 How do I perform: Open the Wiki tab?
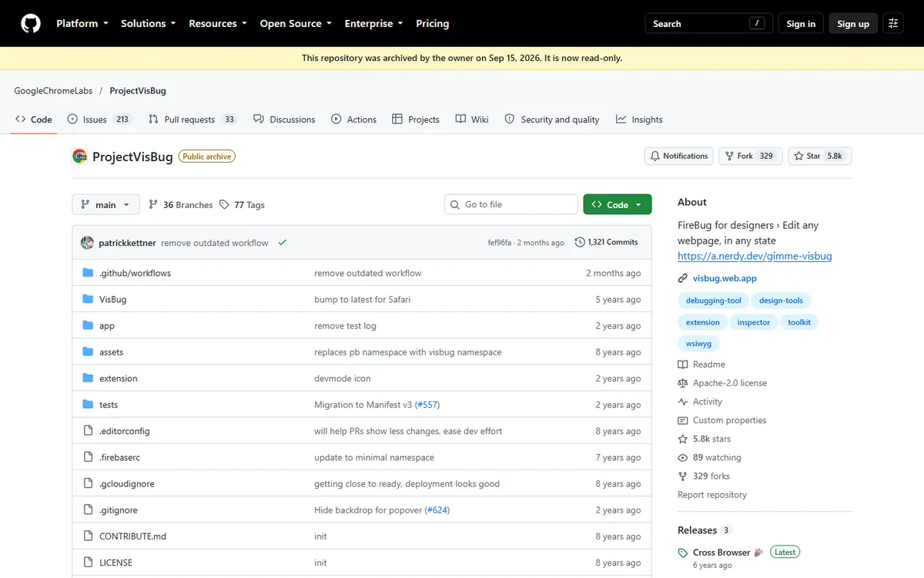(x=472, y=119)
